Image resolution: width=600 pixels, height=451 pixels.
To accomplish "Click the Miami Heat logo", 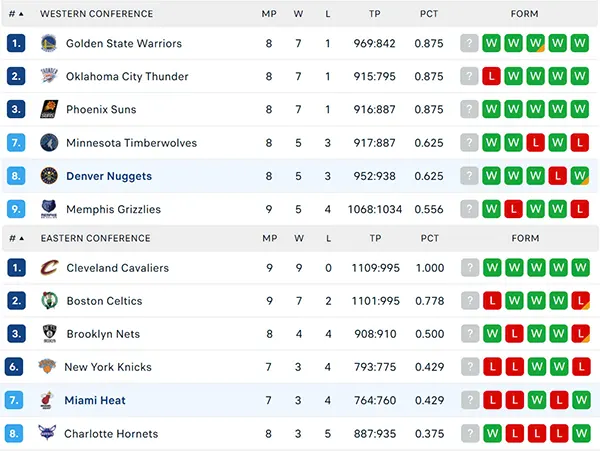I will (47, 400).
